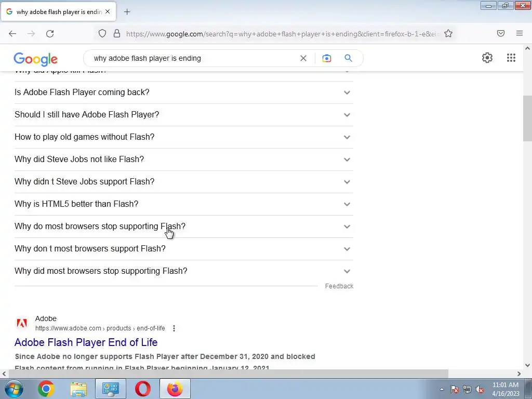Expand 'Why do most browsers stop supporting Flash?'
The image size is (532, 399).
point(183,227)
